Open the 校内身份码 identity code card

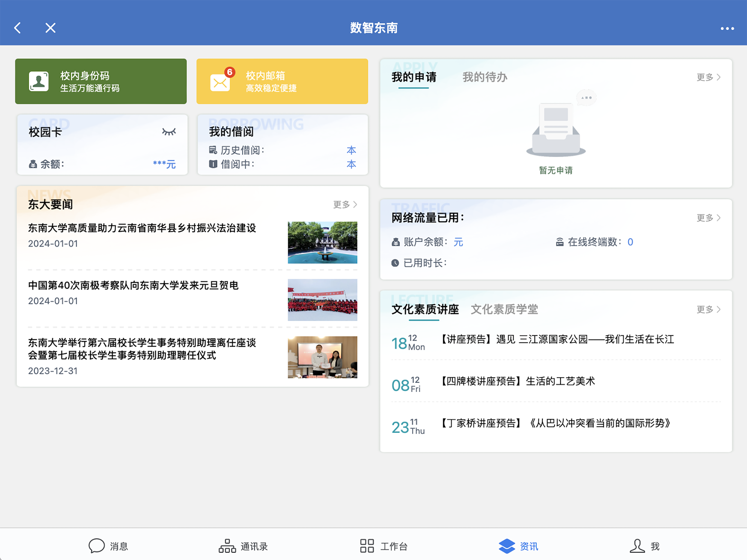101,81
